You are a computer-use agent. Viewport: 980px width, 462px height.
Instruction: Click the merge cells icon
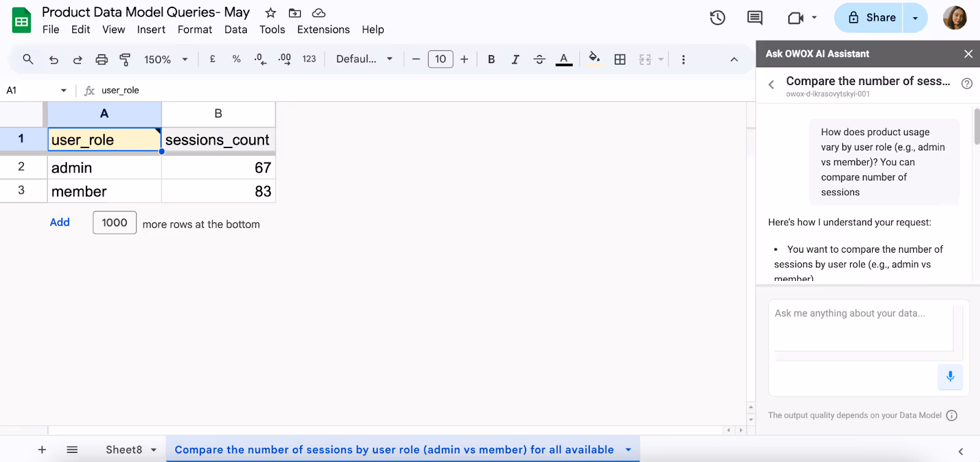645,59
